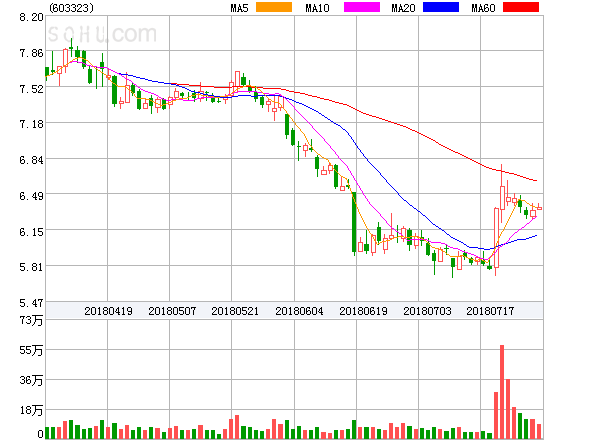
Task: Click the 20180419 date label
Action: (108, 311)
